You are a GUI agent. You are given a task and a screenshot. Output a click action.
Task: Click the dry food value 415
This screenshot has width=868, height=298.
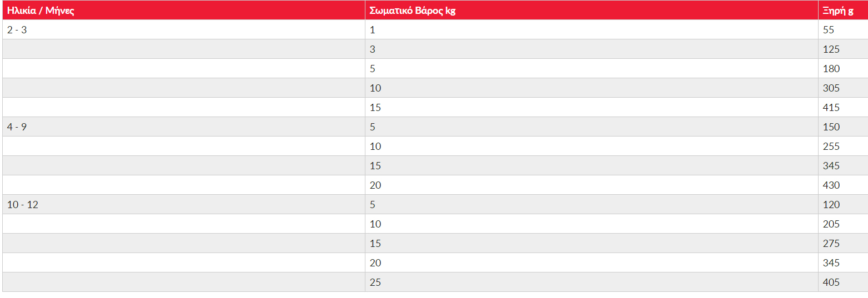842,108
